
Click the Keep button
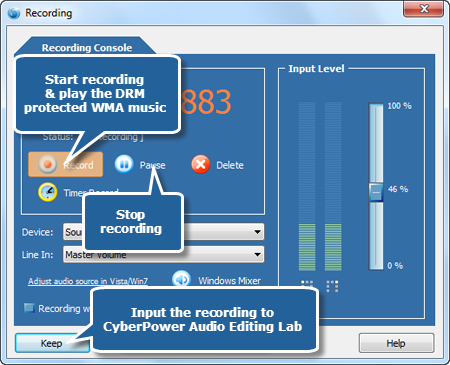pos(52,343)
